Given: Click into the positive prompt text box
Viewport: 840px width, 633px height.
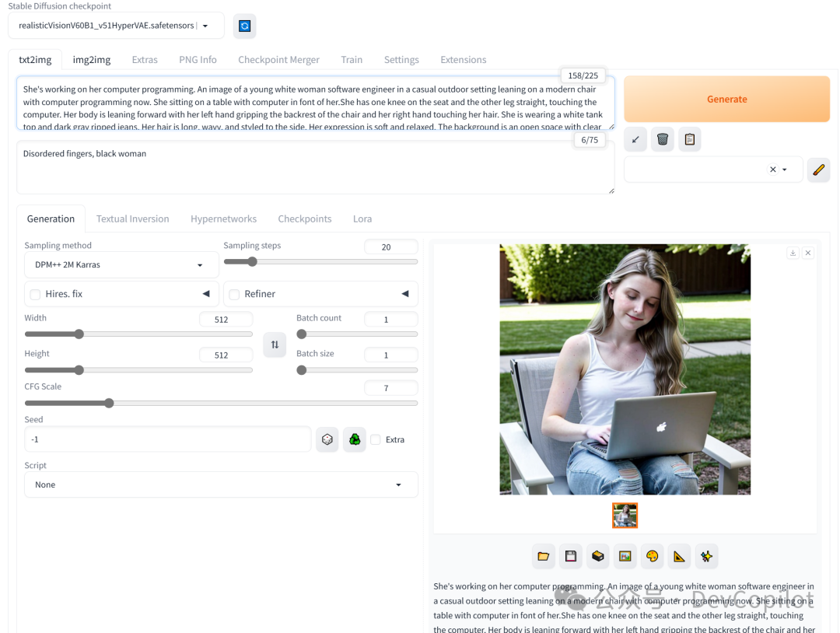Looking at the screenshot, I should [x=316, y=103].
